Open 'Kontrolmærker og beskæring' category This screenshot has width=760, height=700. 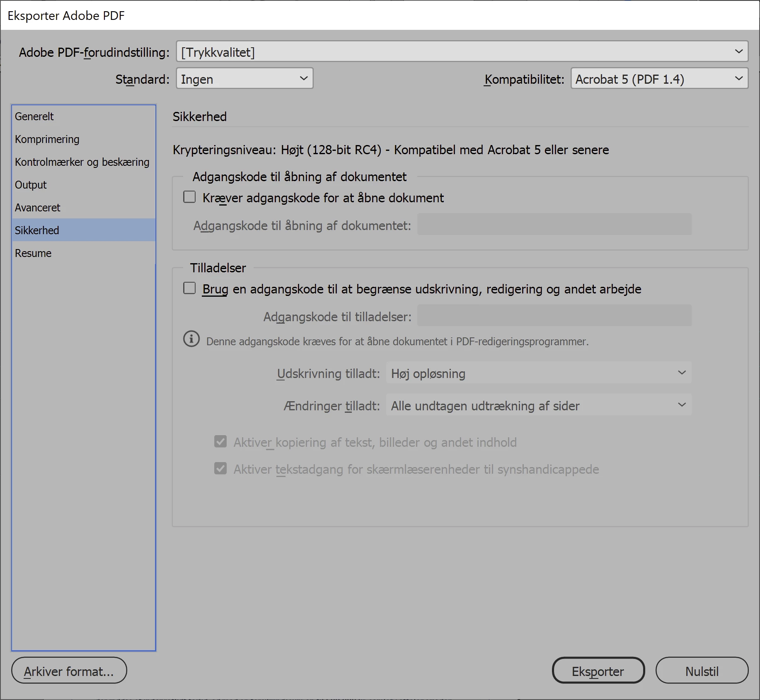tap(84, 162)
